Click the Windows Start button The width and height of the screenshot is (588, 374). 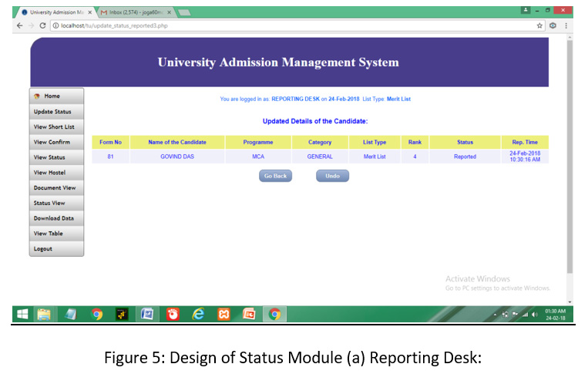coord(22,314)
